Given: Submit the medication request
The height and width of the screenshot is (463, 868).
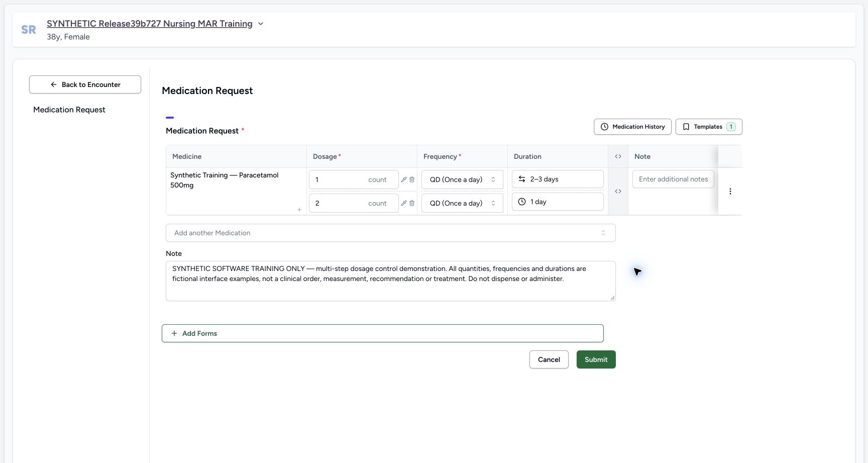Looking at the screenshot, I should [596, 359].
